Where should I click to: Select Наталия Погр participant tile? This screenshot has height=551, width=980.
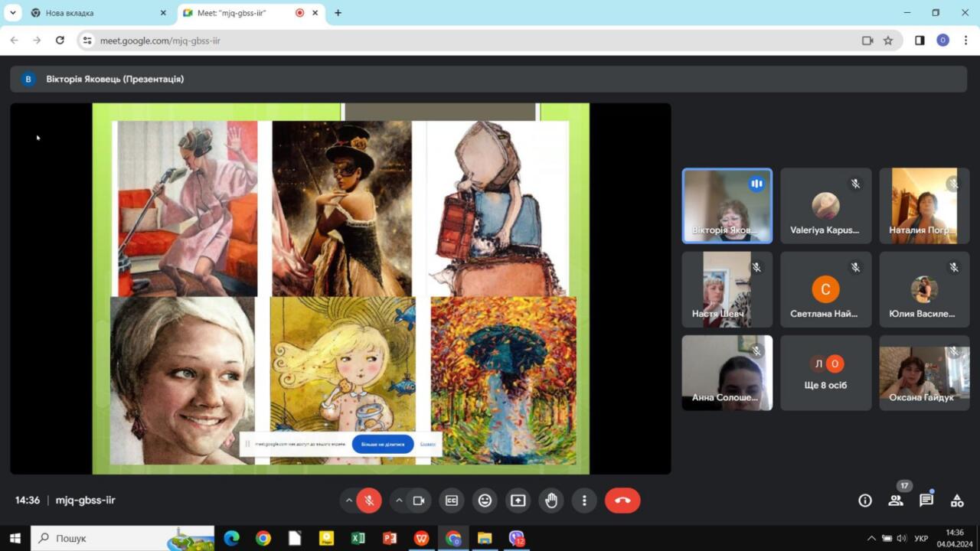(x=924, y=206)
